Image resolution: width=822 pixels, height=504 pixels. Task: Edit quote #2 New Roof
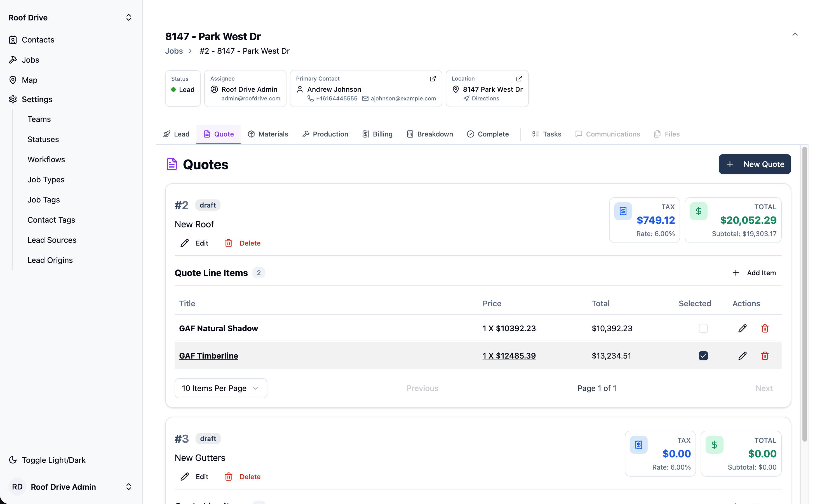tap(194, 243)
